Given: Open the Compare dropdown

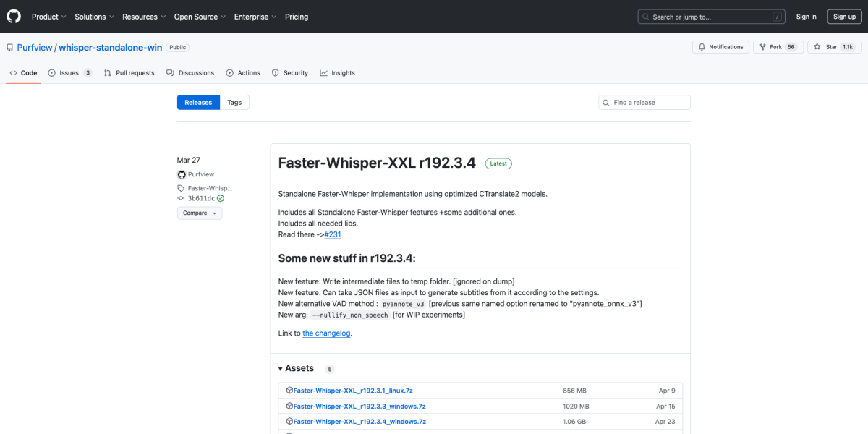Looking at the screenshot, I should point(200,213).
